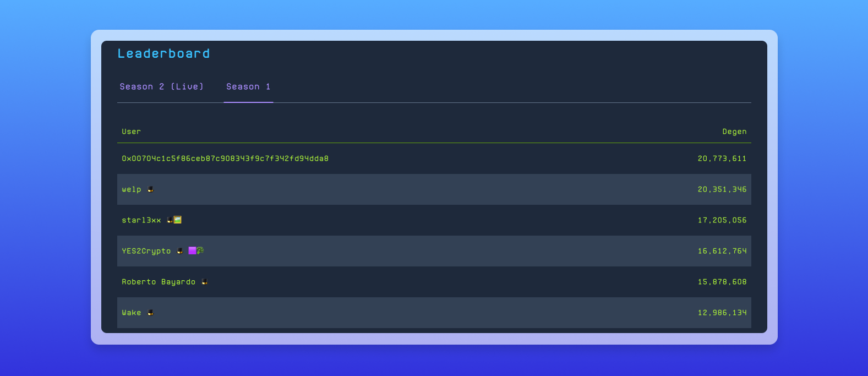Viewport: 868px width, 376px height.
Task: Select the Degen value 12,986,134
Action: pyautogui.click(x=722, y=313)
